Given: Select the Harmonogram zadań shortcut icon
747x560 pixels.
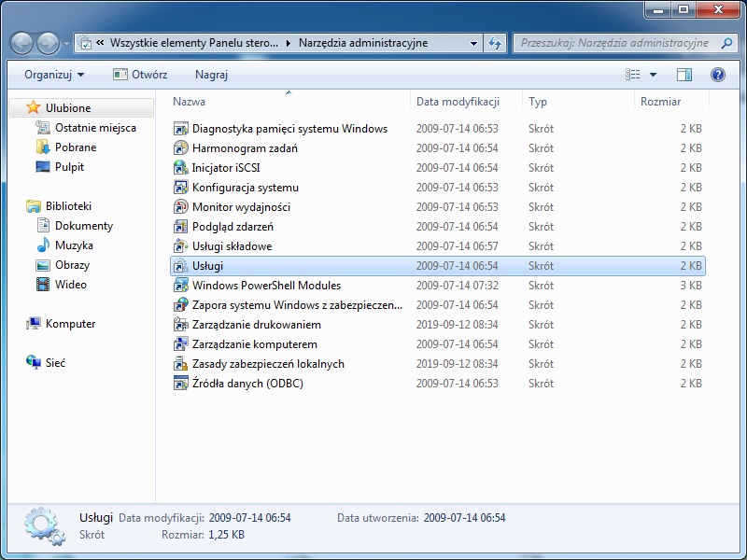Looking at the screenshot, I should coord(180,148).
